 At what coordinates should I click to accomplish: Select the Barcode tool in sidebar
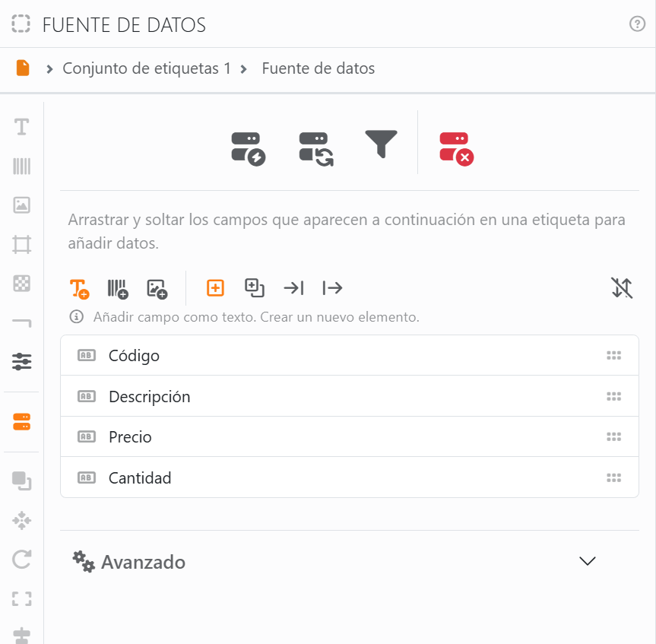pyautogui.click(x=22, y=166)
